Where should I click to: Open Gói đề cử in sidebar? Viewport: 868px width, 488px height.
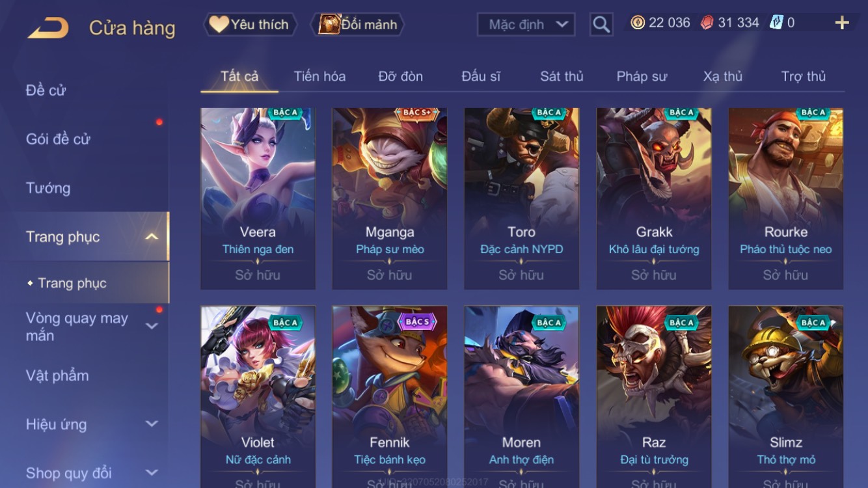pyautogui.click(x=58, y=139)
